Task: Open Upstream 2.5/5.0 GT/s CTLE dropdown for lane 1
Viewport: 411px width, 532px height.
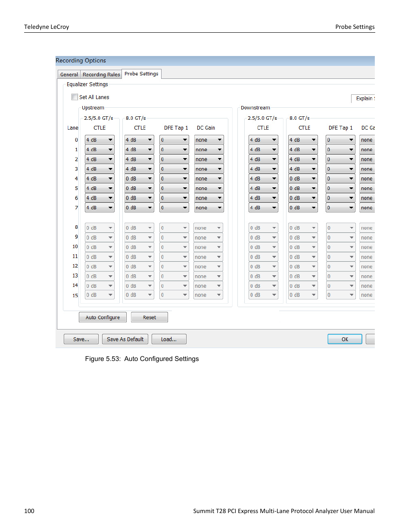Action: click(x=100, y=149)
